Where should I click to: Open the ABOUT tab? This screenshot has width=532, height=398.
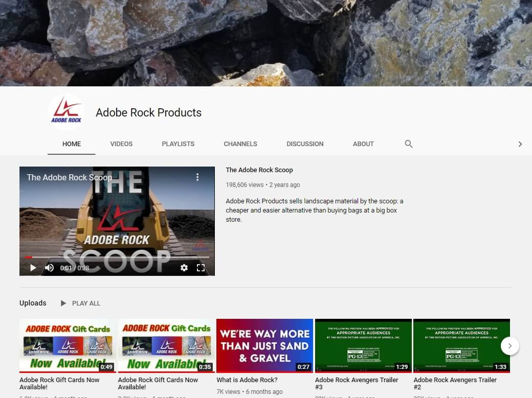[x=363, y=144]
